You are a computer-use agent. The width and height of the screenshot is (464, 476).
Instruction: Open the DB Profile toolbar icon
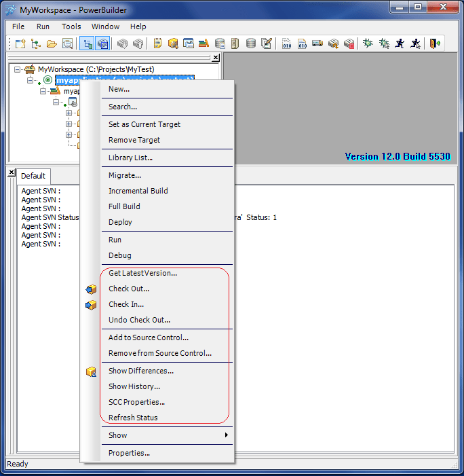pos(220,43)
